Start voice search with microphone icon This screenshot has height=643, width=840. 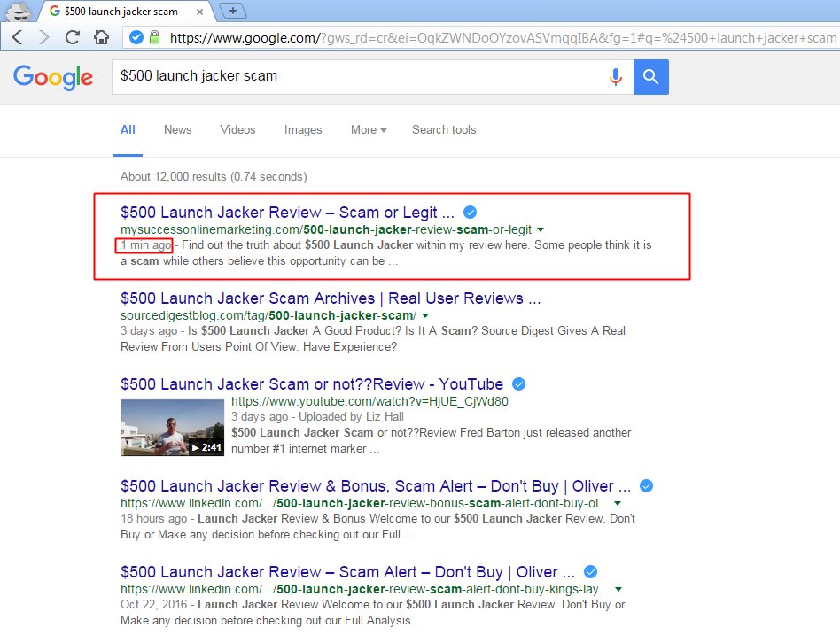[616, 77]
